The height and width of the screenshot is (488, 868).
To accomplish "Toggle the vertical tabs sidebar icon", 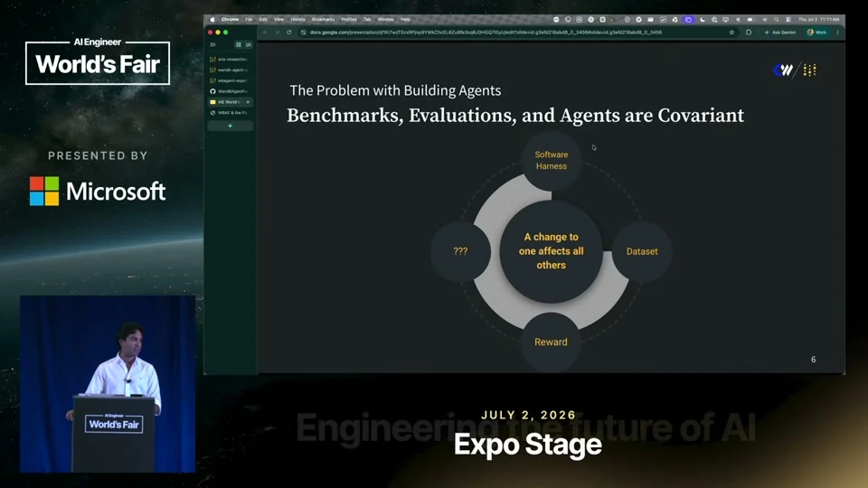I will (x=212, y=45).
